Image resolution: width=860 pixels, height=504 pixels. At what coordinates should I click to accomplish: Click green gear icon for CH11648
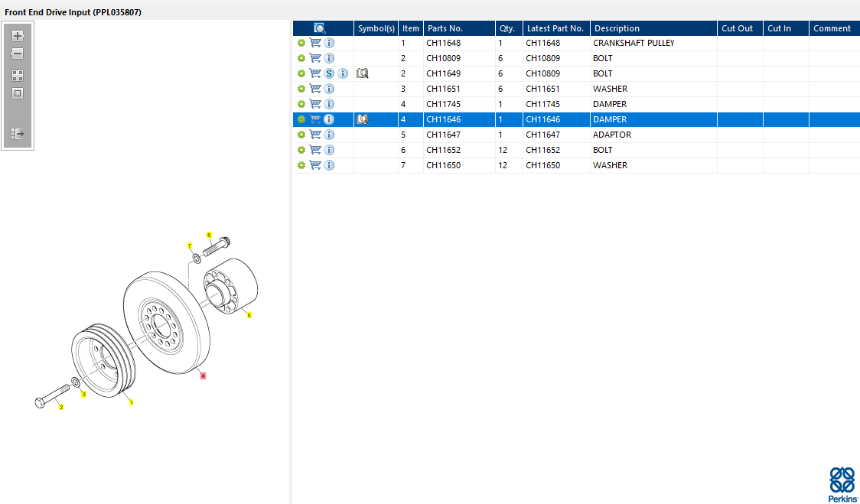coord(301,43)
